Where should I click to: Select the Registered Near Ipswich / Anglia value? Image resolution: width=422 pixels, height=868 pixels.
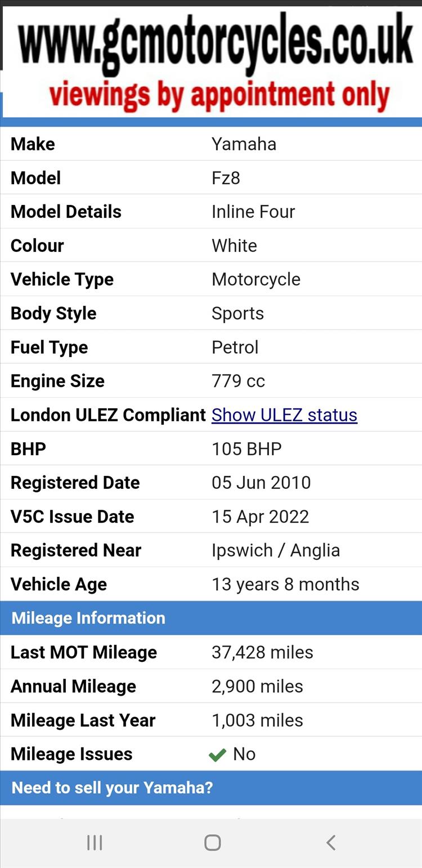[x=276, y=550]
